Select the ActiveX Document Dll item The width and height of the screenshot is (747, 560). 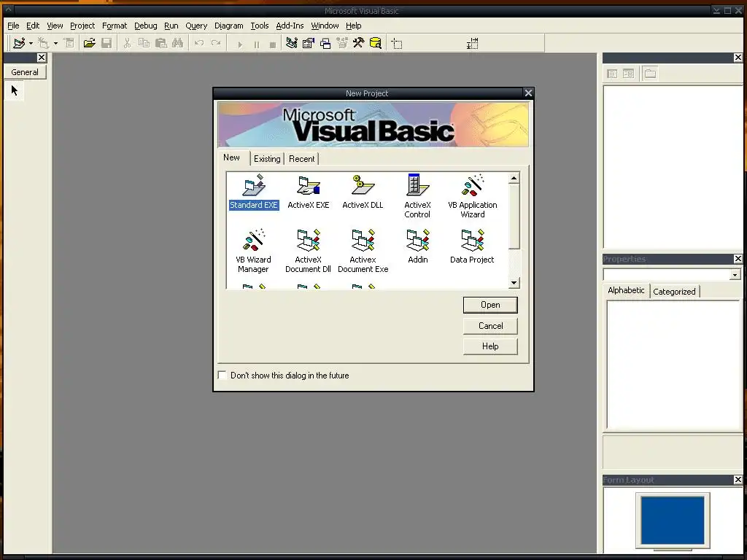pyautogui.click(x=309, y=251)
